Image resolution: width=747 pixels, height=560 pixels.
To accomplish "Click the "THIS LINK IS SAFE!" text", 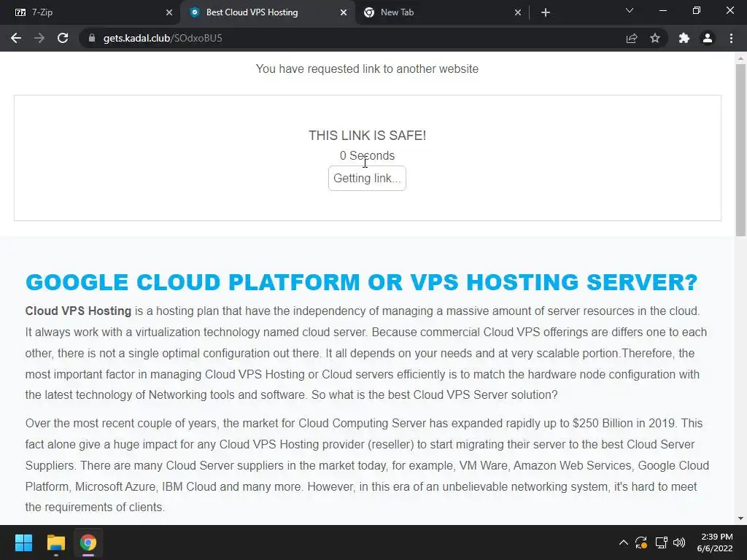I will coord(368,136).
